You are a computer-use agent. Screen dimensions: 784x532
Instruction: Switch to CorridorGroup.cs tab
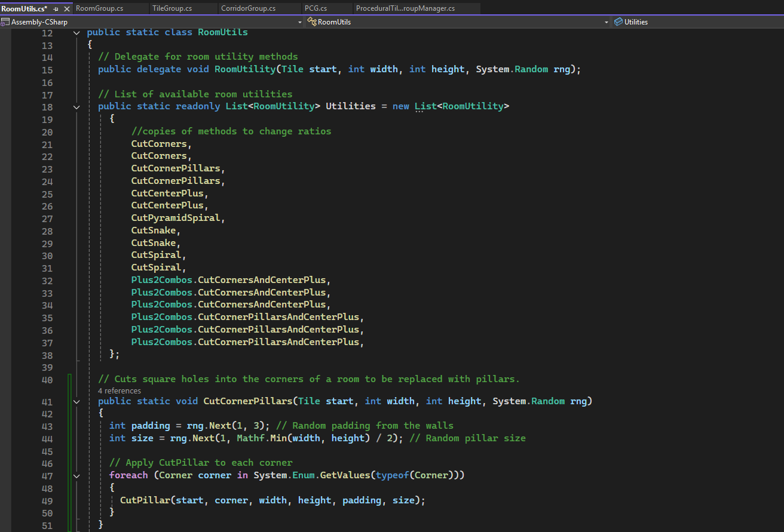[248, 8]
